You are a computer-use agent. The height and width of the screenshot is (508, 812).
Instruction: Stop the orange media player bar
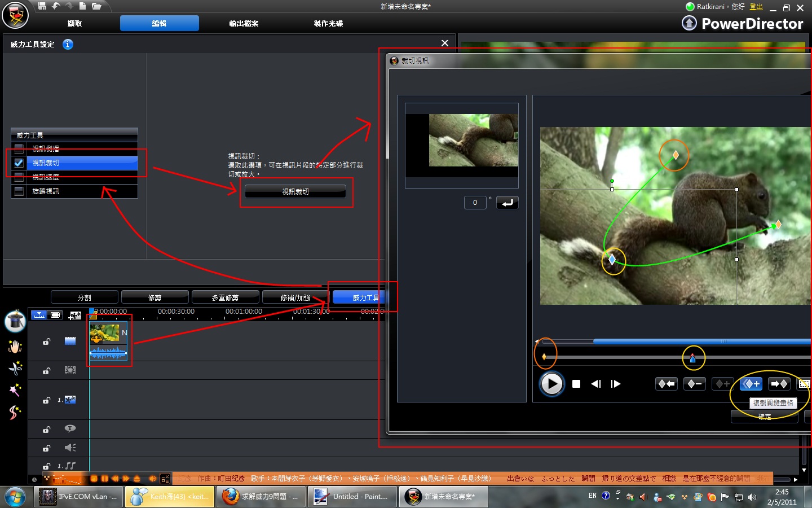(94, 479)
